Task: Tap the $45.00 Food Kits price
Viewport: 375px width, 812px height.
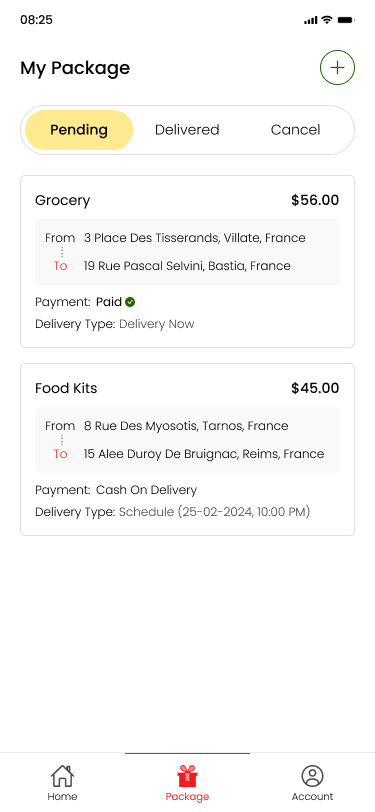Action: click(x=315, y=388)
